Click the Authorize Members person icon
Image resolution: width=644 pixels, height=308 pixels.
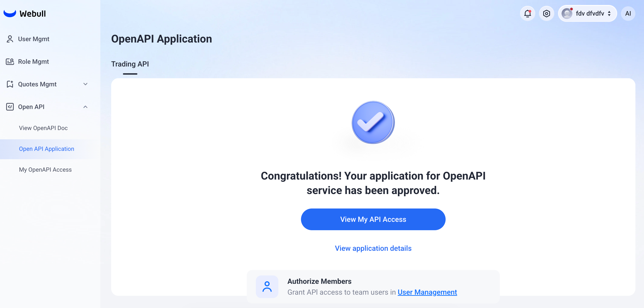267,287
